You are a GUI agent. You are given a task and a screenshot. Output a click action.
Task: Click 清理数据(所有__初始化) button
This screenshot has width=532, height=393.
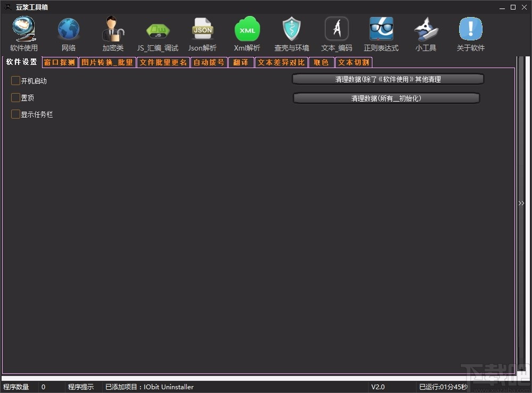386,98
